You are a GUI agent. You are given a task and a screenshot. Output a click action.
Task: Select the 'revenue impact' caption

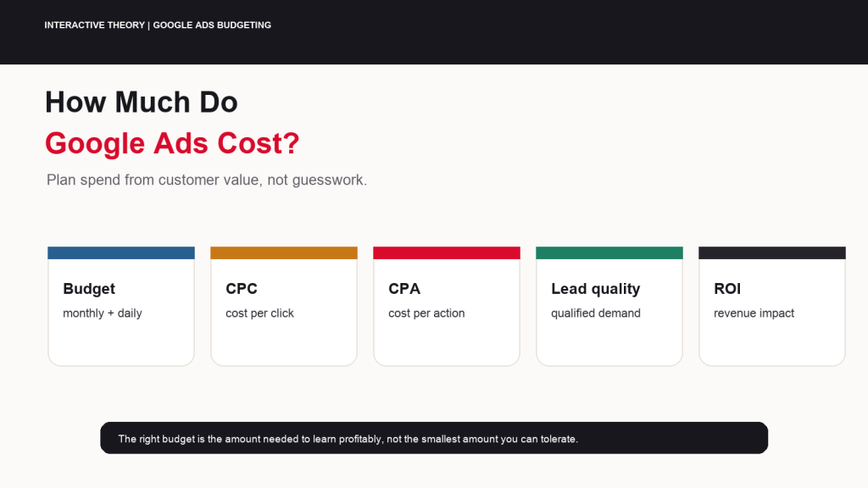tap(754, 313)
